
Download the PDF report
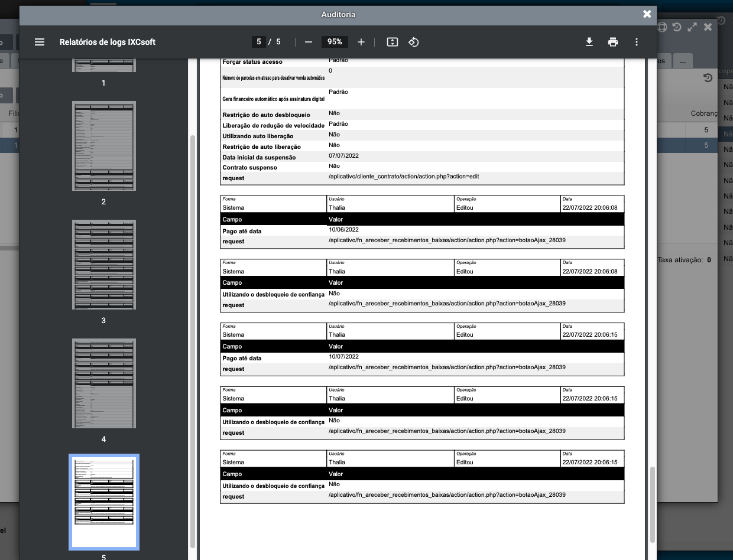589,42
